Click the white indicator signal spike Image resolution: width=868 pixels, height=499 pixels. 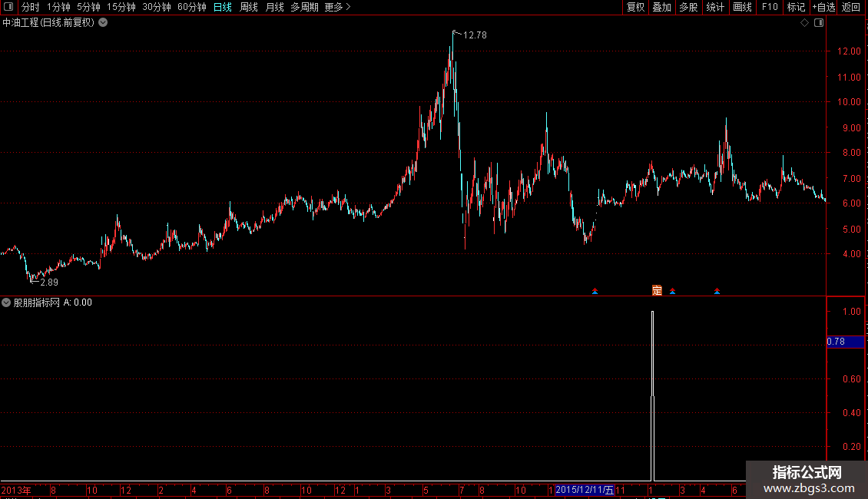tap(653, 396)
